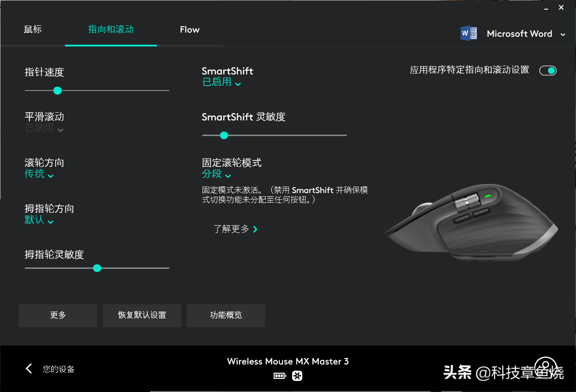Click the arrow next to 了解更多
This screenshot has height=392, width=576.
(255, 229)
